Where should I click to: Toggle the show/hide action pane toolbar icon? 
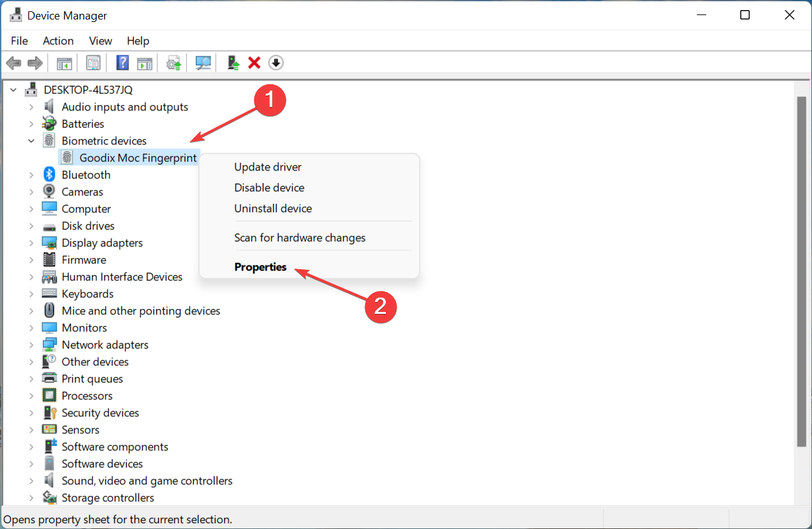coord(145,63)
